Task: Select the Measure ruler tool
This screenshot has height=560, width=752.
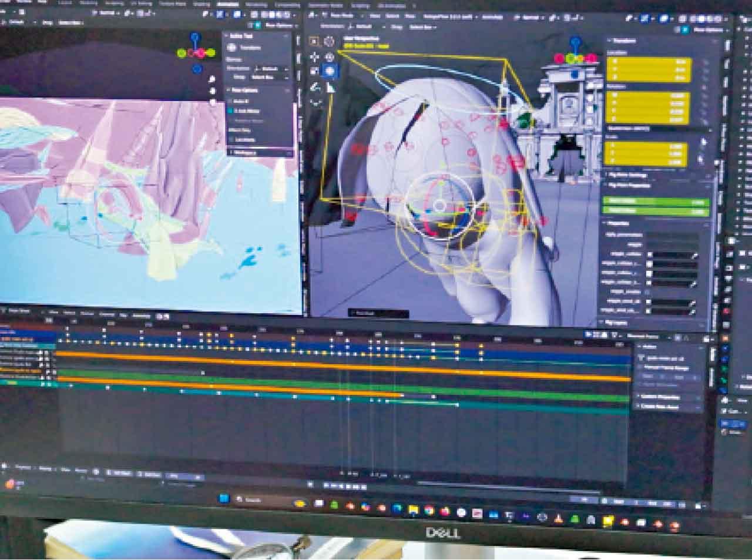Action: pos(330,87)
